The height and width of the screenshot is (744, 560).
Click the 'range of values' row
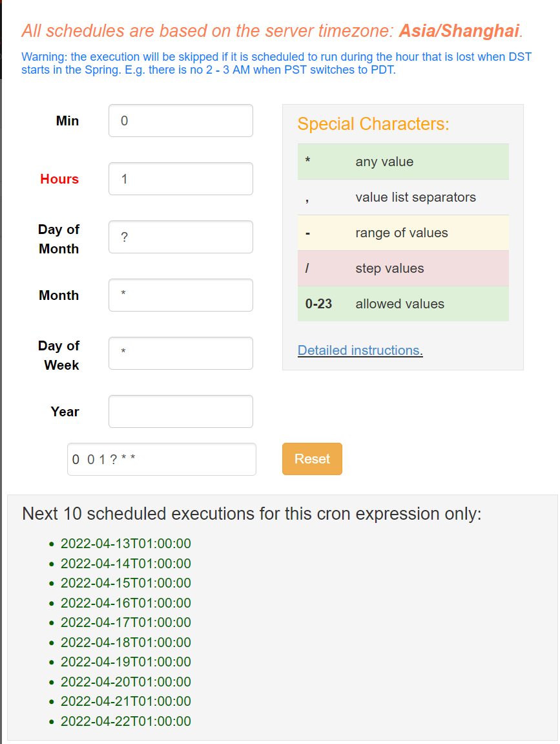click(x=403, y=233)
